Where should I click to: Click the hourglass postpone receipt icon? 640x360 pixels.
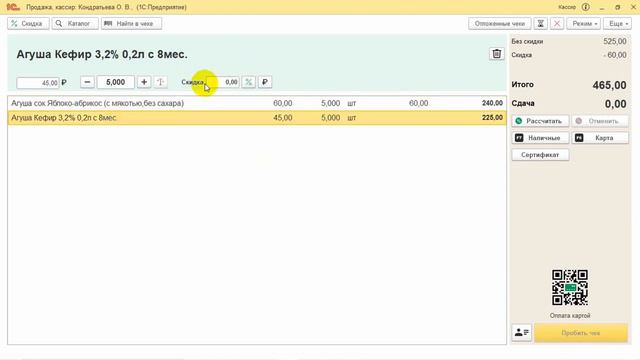coord(540,24)
